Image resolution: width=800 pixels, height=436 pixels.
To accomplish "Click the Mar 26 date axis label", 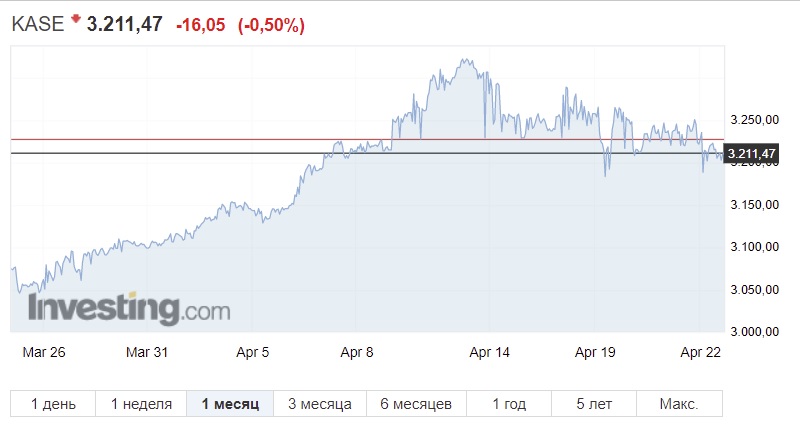I will (42, 352).
